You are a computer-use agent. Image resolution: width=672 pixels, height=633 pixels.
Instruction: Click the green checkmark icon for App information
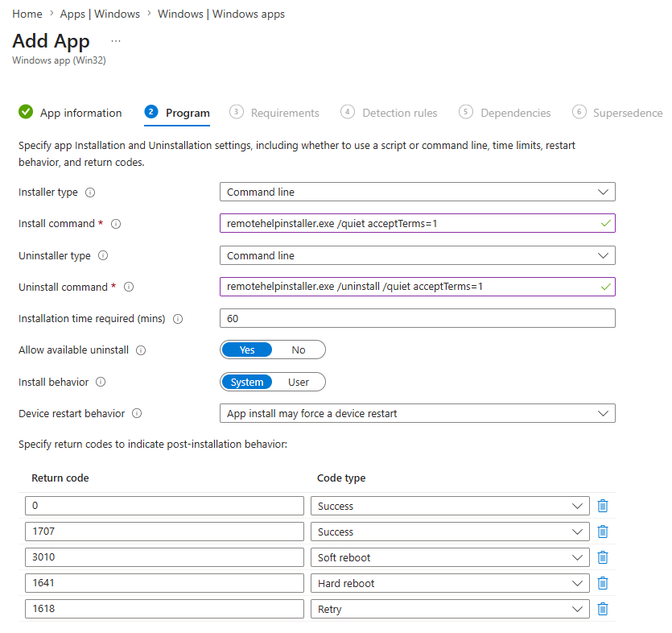[26, 112]
